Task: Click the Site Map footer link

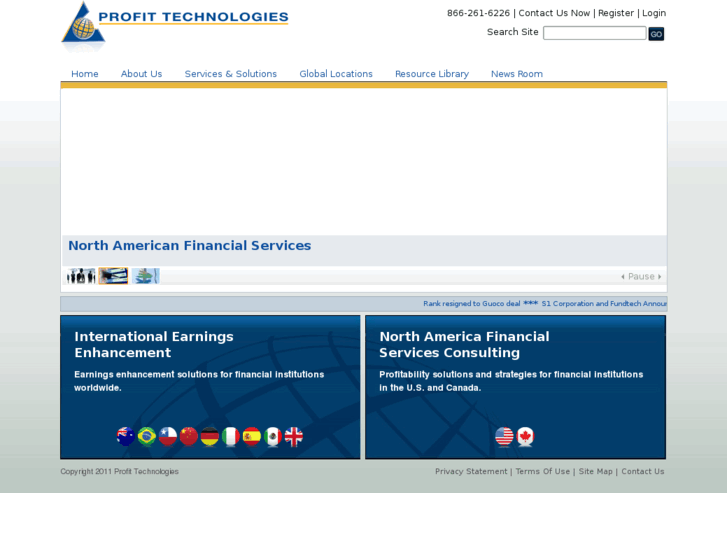Action: tap(595, 471)
